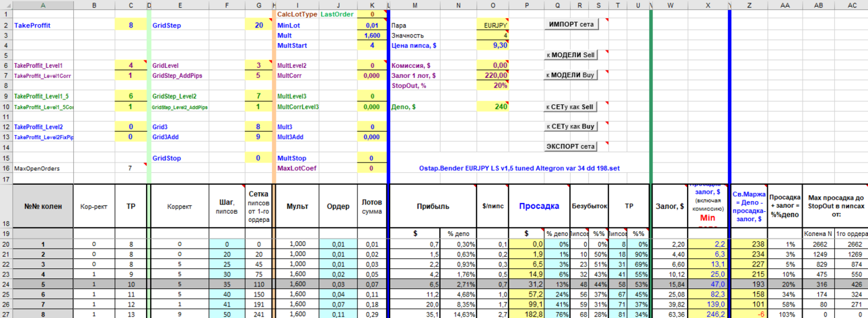Viewport: 868px width, 318px height.
Task: Select the GridStep_Level2 value cell
Action: point(258,96)
